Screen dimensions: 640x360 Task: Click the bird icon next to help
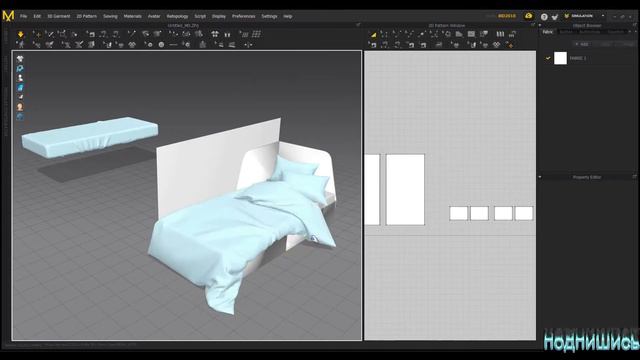click(x=555, y=17)
